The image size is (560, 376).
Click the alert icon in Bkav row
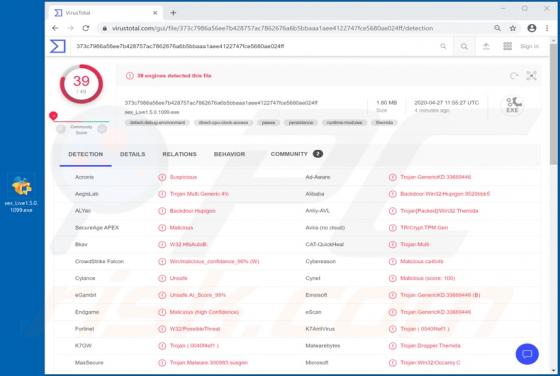click(x=162, y=245)
